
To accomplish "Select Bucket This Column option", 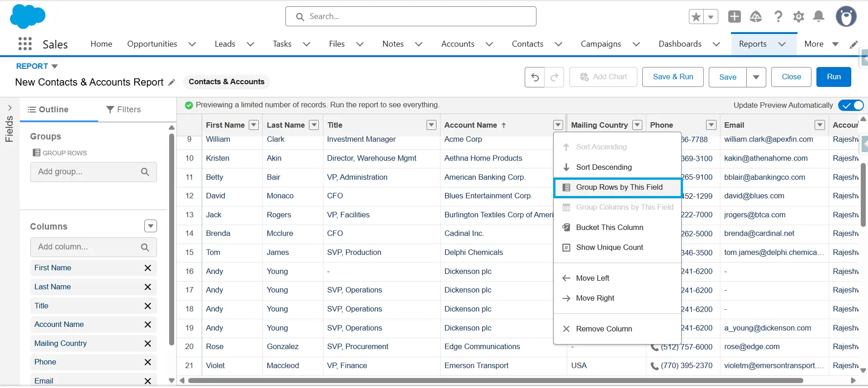I will click(x=617, y=227).
